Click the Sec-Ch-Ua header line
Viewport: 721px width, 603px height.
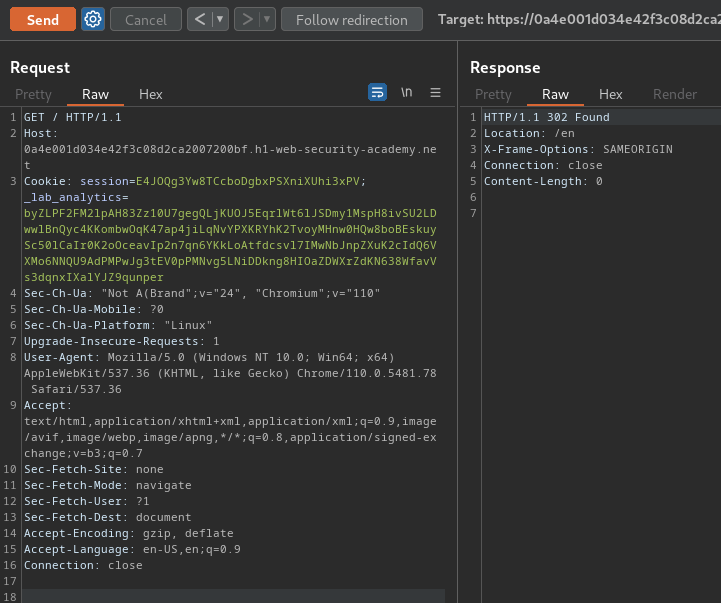tap(202, 293)
